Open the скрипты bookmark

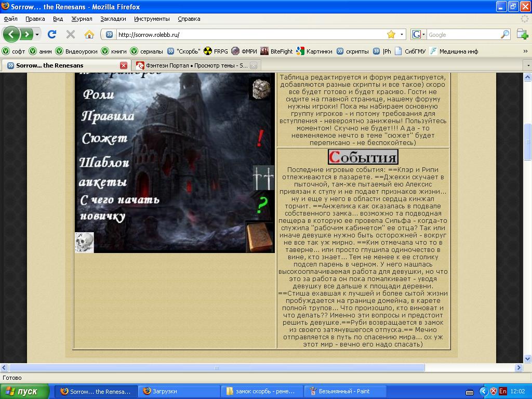coord(353,51)
